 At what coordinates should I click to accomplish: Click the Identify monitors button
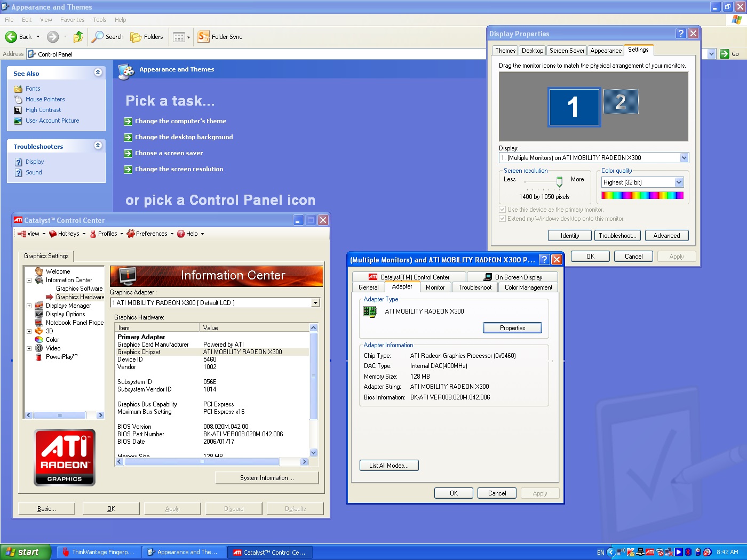tap(570, 236)
